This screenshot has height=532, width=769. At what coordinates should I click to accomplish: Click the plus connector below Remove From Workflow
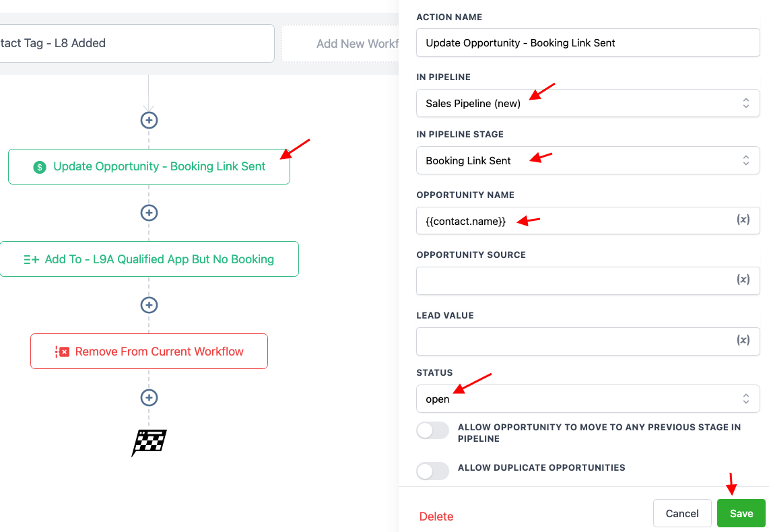(x=149, y=397)
